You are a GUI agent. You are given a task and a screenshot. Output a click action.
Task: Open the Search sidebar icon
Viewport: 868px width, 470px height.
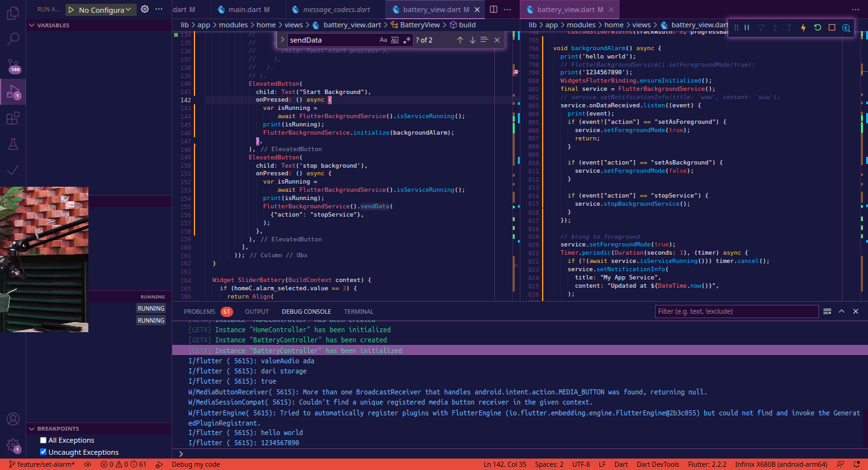(13, 39)
